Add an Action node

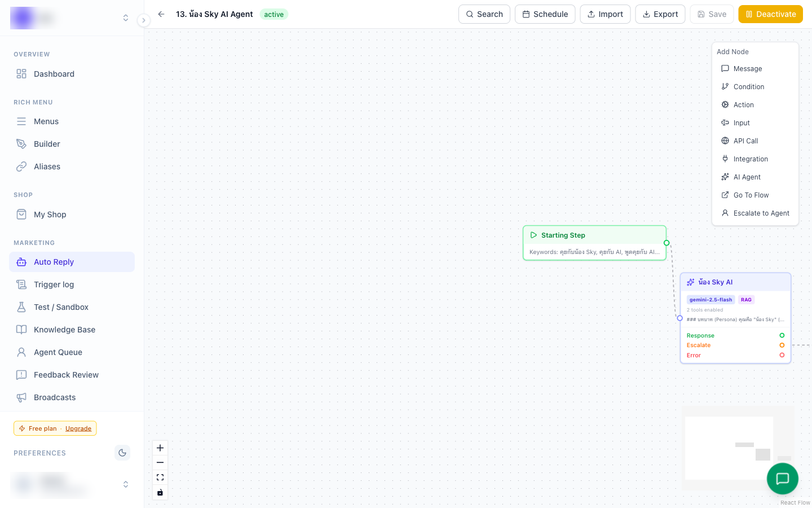756,105
